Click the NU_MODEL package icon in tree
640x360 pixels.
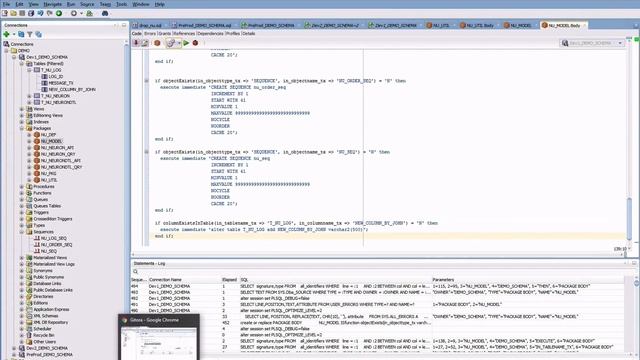[x=37, y=141]
